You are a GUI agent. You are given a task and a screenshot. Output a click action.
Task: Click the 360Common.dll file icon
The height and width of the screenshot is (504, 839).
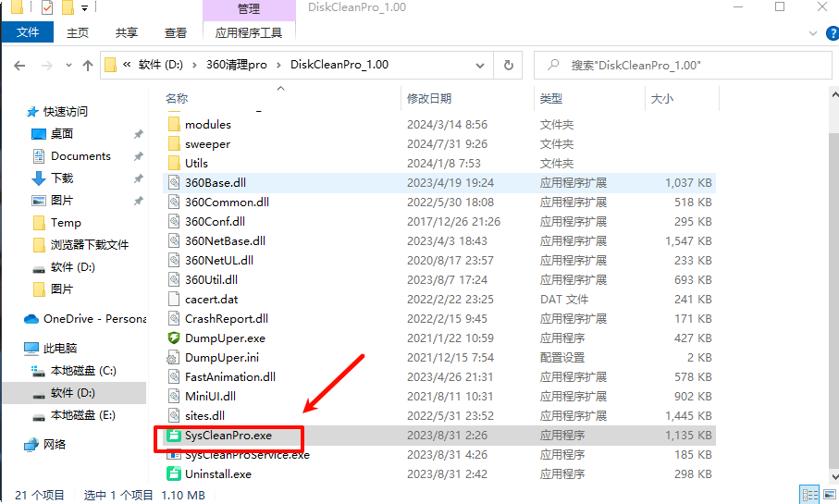click(x=174, y=202)
